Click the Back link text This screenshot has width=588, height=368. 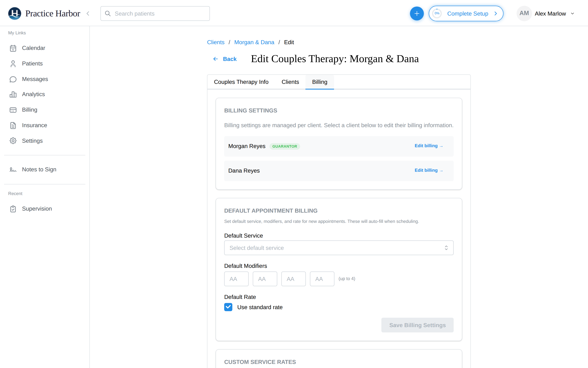pyautogui.click(x=230, y=59)
